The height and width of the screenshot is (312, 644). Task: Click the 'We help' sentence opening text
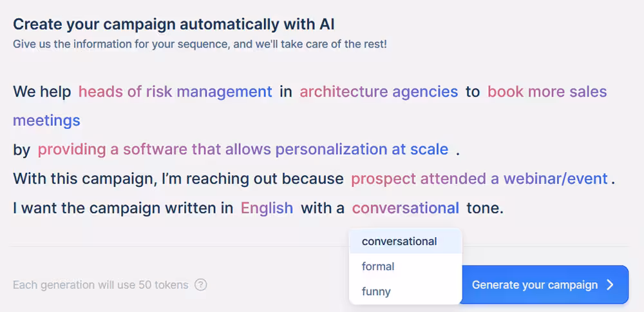42,92
